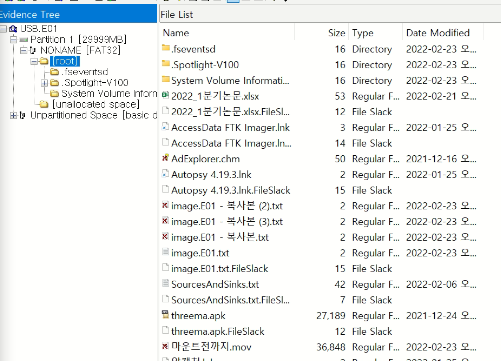
Task: Click the archive icon of threema.apk
Action: point(165,314)
